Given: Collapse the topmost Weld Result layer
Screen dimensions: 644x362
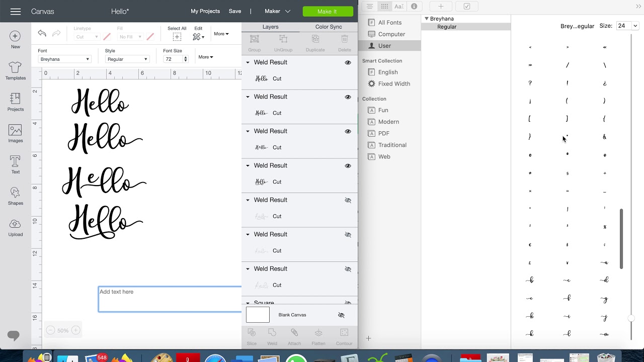Looking at the screenshot, I should tap(248, 62).
